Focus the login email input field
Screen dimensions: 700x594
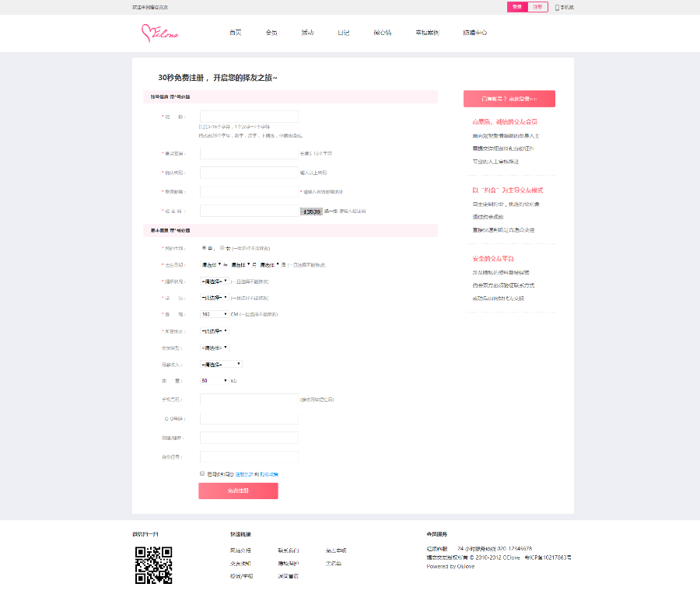point(249,192)
